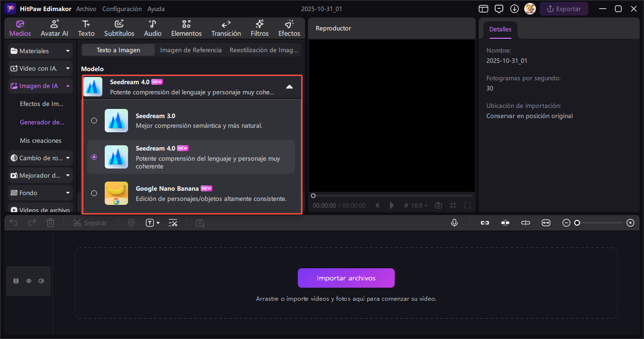Mute the timeline track audio
This screenshot has height=339, width=644.
41,281
